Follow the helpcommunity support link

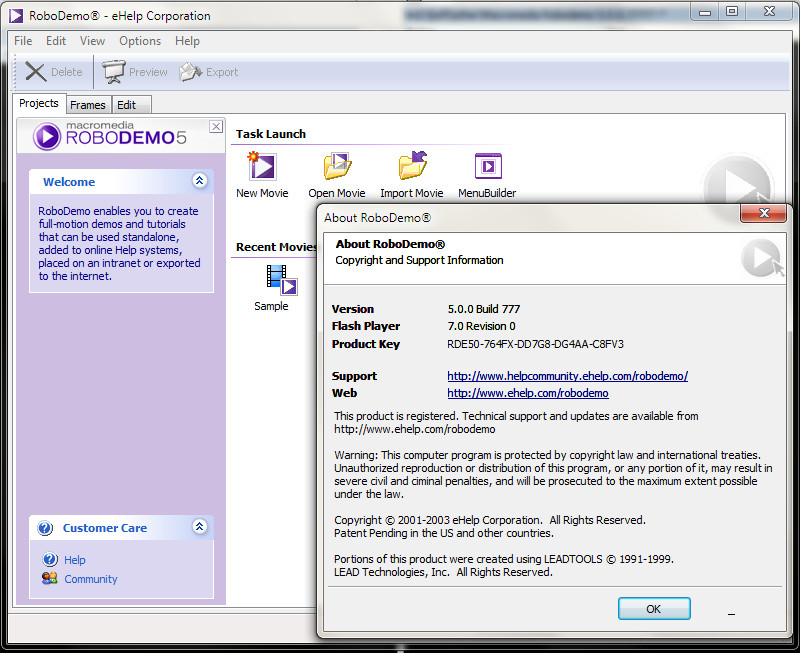tap(567, 376)
